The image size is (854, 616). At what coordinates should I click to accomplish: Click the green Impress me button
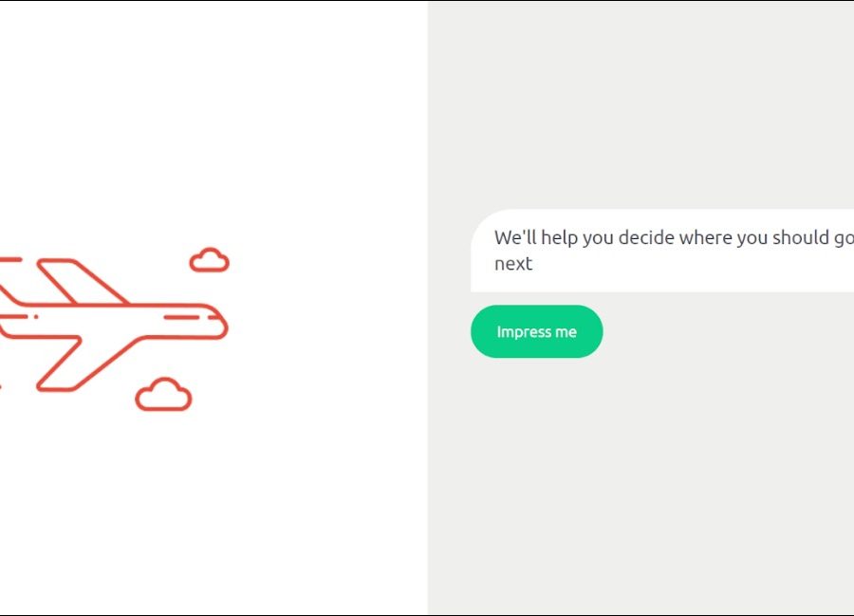(536, 331)
